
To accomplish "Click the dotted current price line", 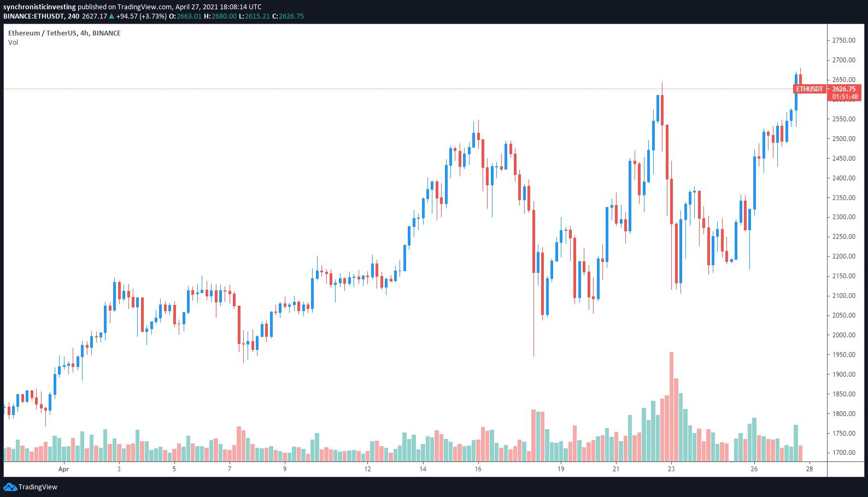I will (383, 89).
